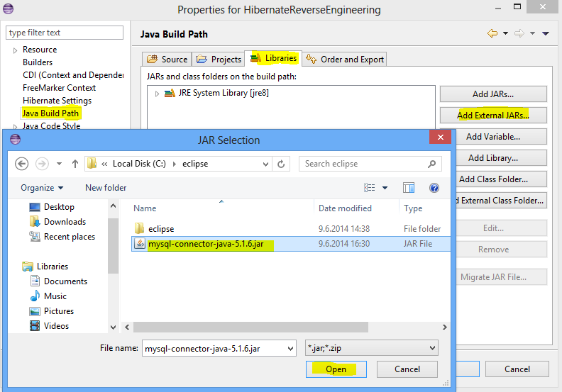Click the horizontal scrollbar in file list
The width and height of the screenshot is (562, 392).
284,327
